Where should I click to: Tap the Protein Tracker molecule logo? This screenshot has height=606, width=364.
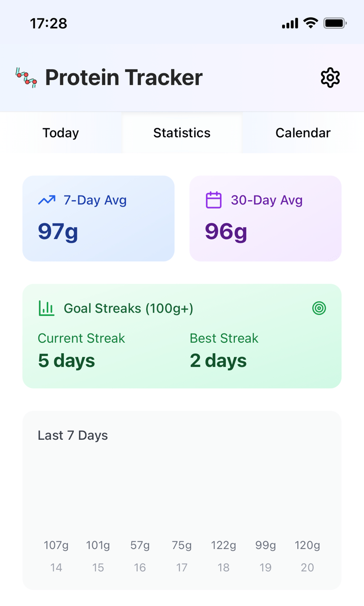[26, 78]
